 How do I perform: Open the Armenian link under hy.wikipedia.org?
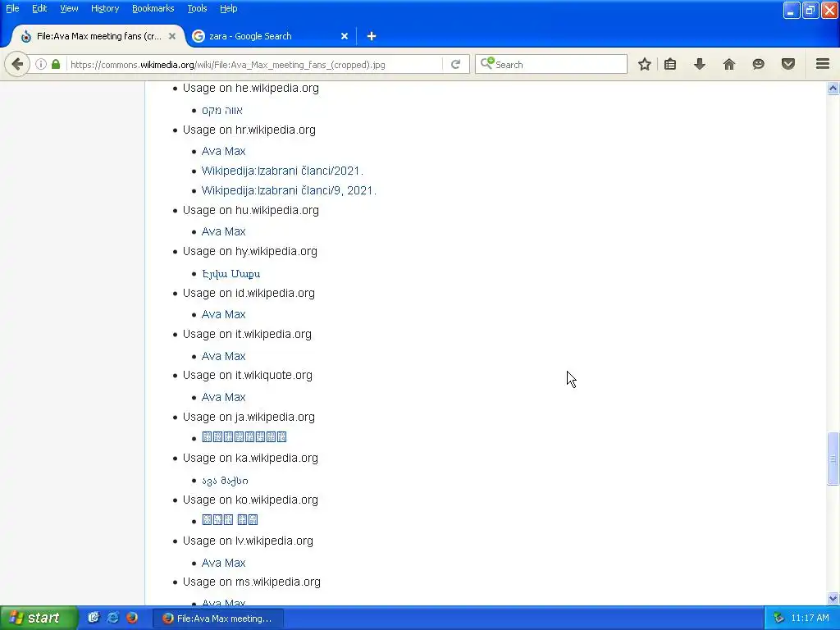[x=231, y=274]
